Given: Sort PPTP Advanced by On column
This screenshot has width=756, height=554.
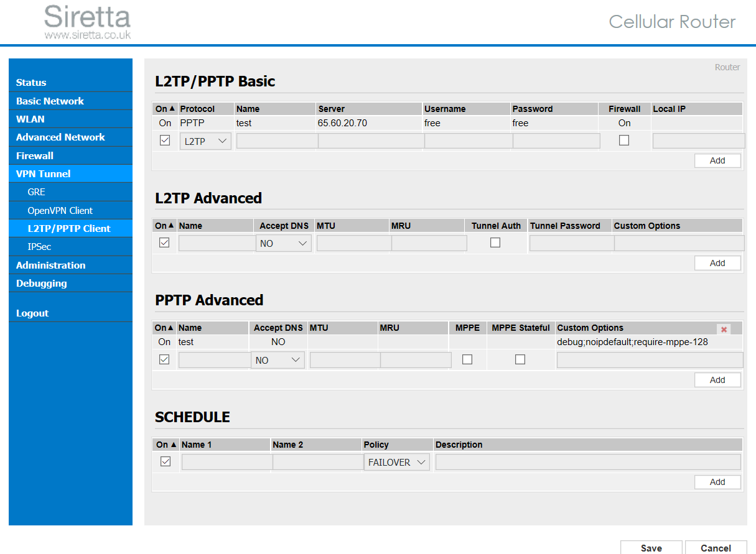Looking at the screenshot, I should [x=164, y=328].
